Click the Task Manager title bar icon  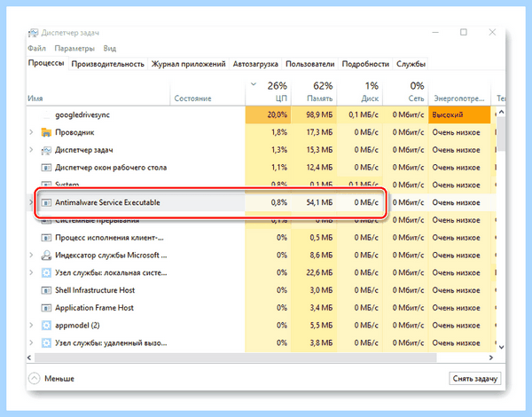click(x=33, y=33)
